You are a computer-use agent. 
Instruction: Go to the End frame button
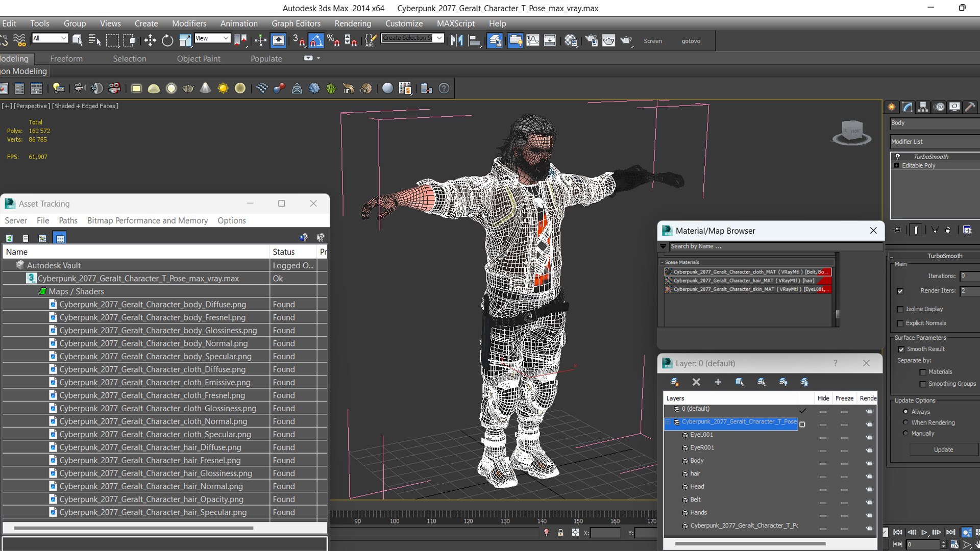950,533
